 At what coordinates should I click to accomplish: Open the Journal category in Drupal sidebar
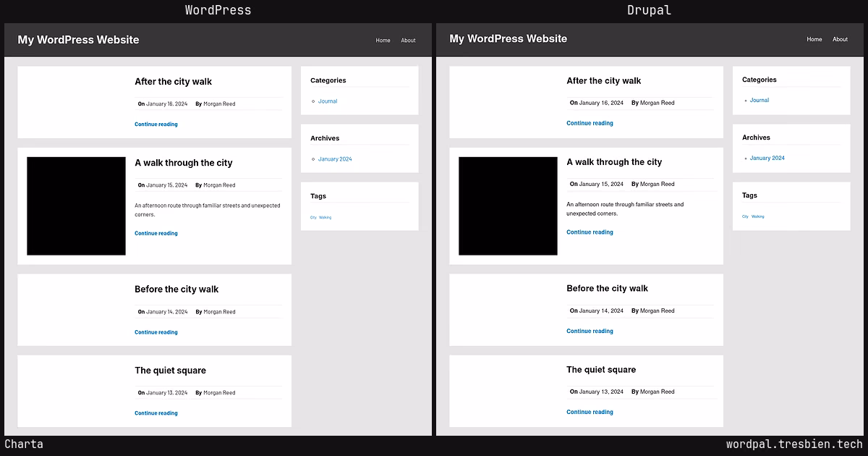(759, 101)
